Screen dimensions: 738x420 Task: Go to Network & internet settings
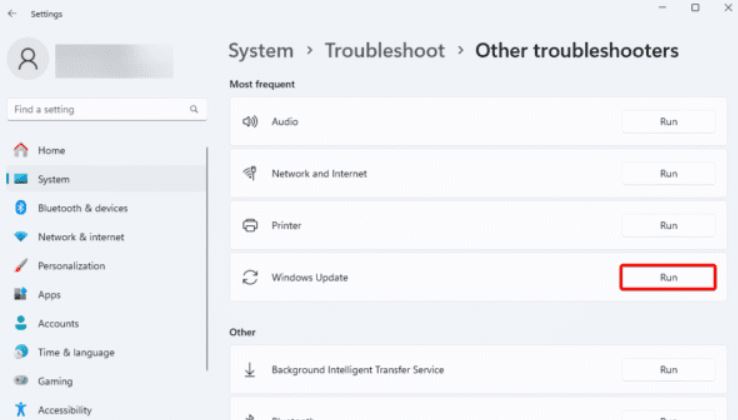pyautogui.click(x=106, y=236)
